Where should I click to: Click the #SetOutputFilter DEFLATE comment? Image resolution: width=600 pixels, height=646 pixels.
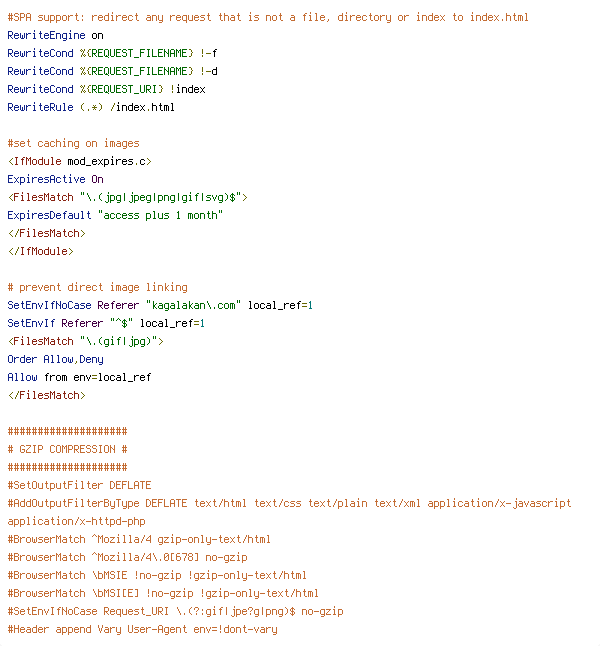pyautogui.click(x=79, y=485)
